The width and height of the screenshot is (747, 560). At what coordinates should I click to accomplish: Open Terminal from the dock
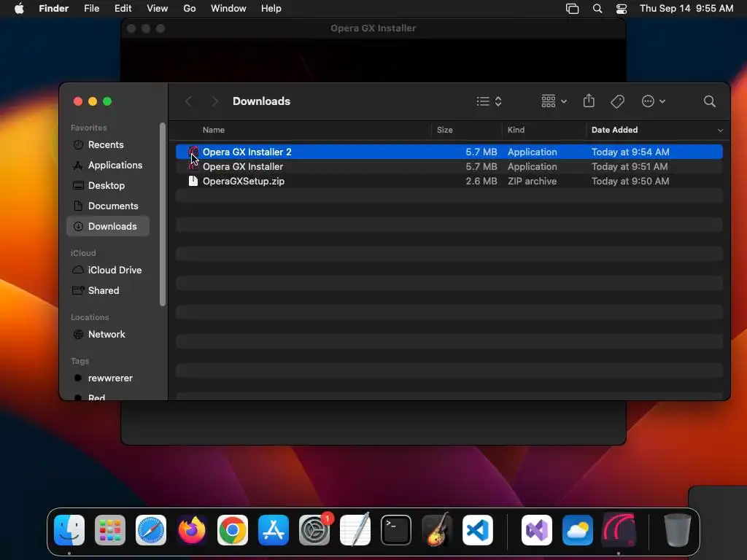tap(396, 530)
